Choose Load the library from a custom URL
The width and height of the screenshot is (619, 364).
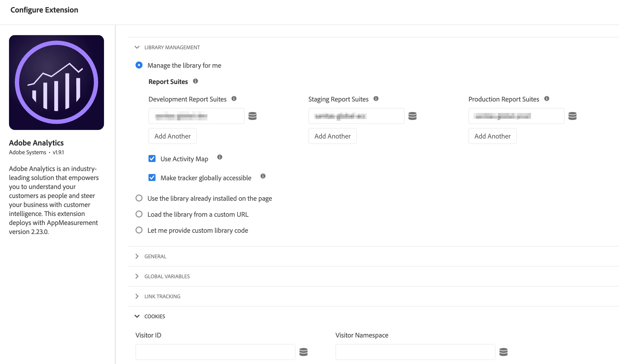[139, 214]
